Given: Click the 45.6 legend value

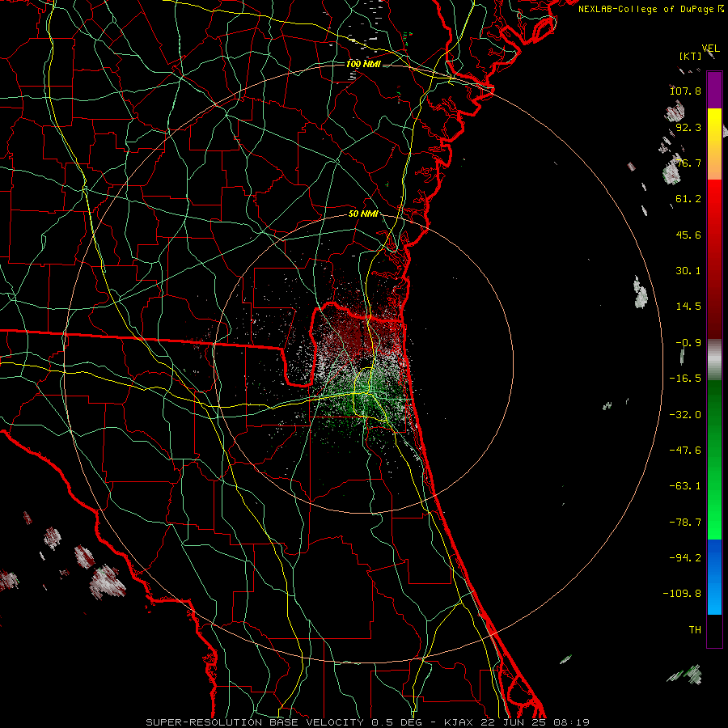Looking at the screenshot, I should click(x=688, y=235).
